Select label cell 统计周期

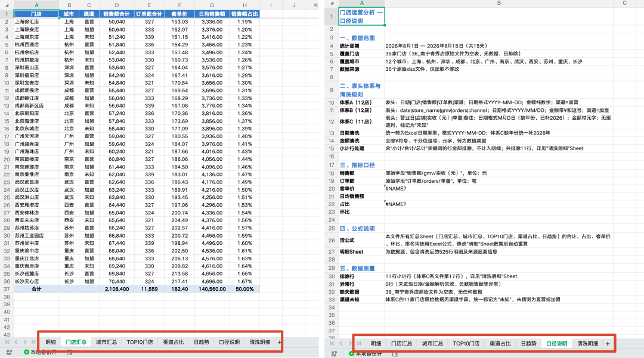click(x=361, y=46)
